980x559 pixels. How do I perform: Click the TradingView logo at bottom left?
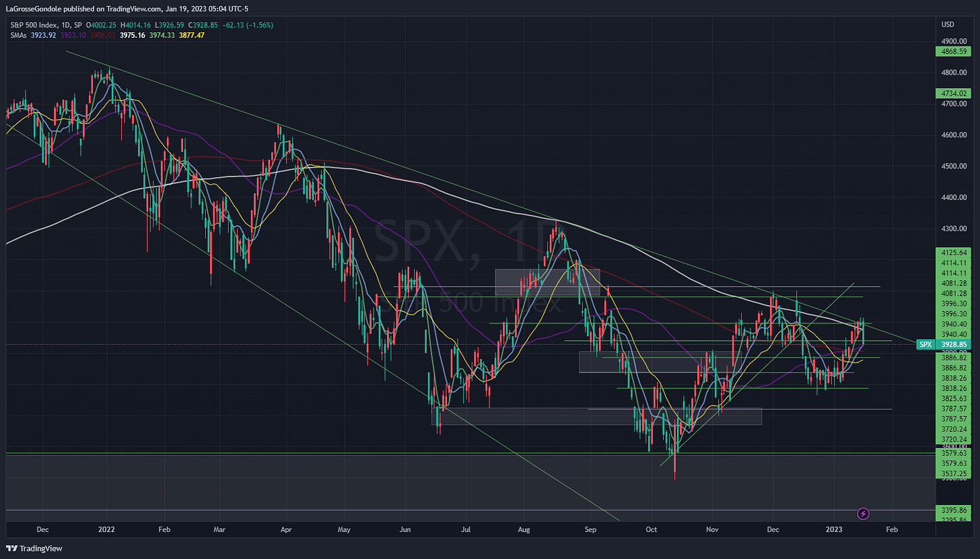tap(34, 548)
